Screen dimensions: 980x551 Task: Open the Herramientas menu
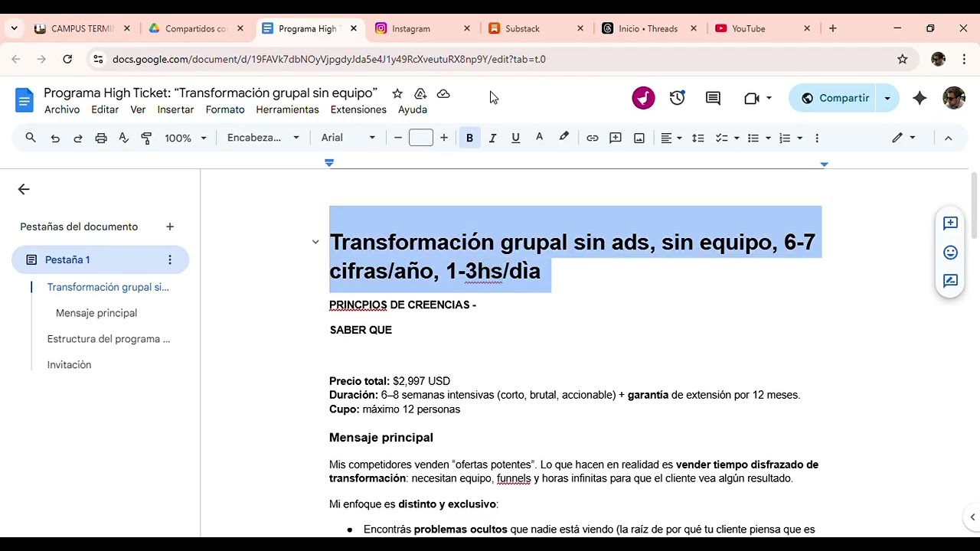(287, 109)
